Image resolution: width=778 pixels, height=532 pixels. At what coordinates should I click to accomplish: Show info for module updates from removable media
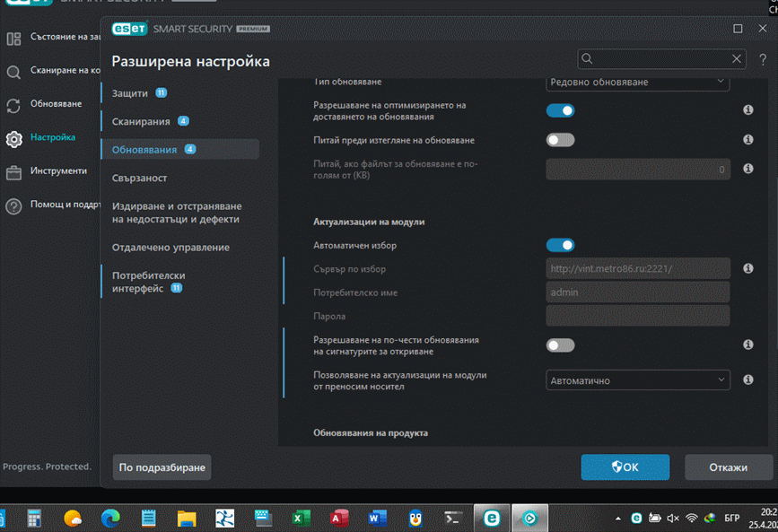point(748,379)
